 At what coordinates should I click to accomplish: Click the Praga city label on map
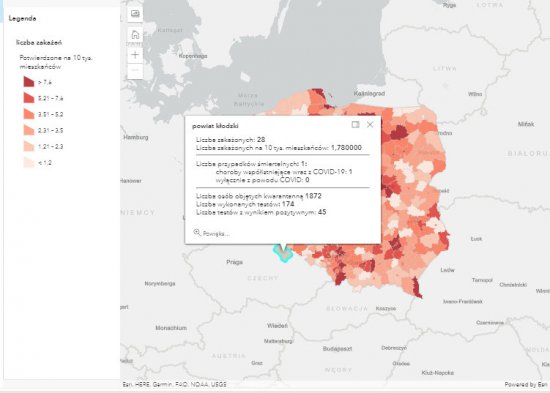(x=235, y=262)
